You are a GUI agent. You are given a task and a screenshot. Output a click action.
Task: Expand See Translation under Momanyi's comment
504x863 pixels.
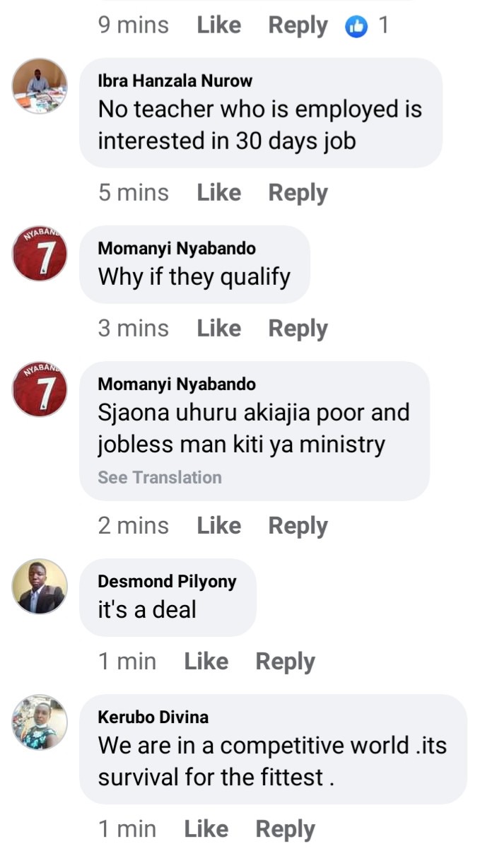160,478
